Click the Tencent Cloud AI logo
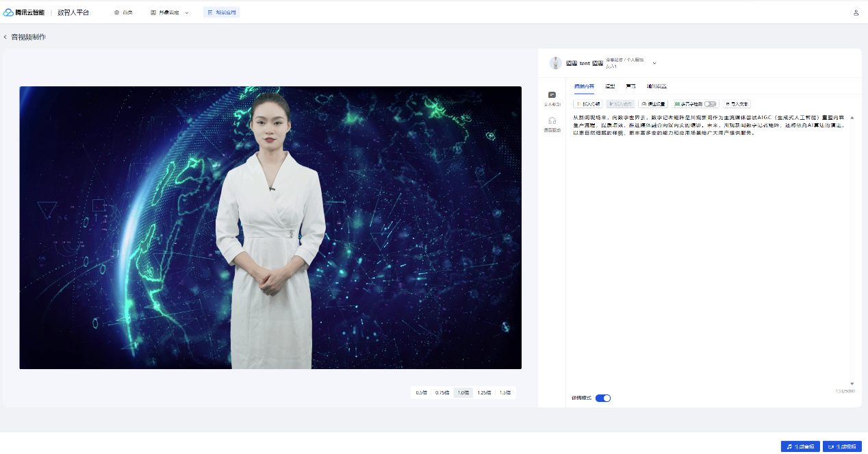868x454 pixels. point(24,12)
